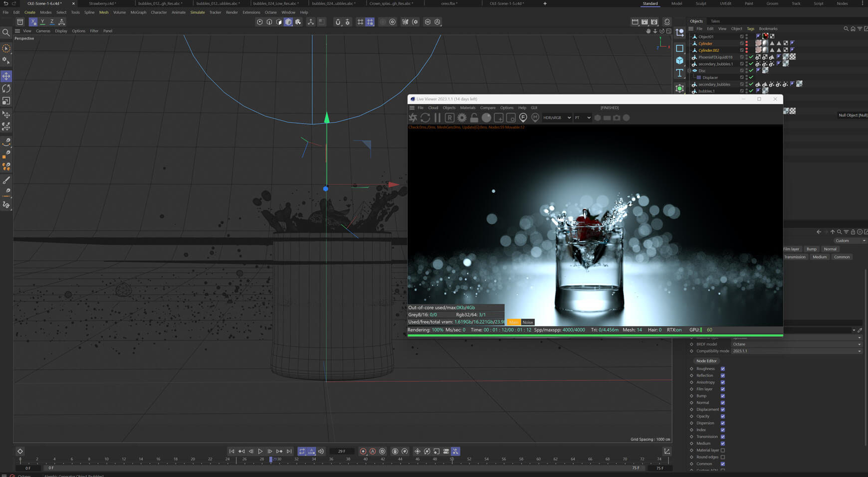The image size is (868, 477).
Task: Open Materials menu in Live Viewer
Action: [467, 108]
